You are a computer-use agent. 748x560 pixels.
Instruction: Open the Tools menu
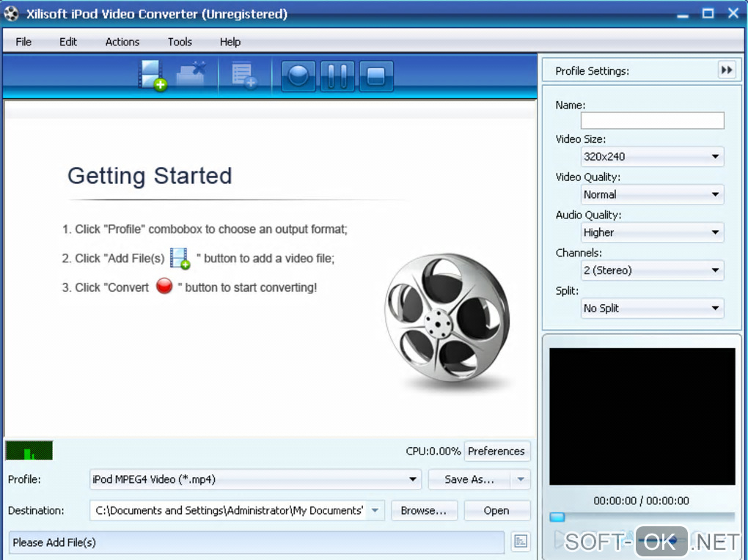click(x=180, y=42)
